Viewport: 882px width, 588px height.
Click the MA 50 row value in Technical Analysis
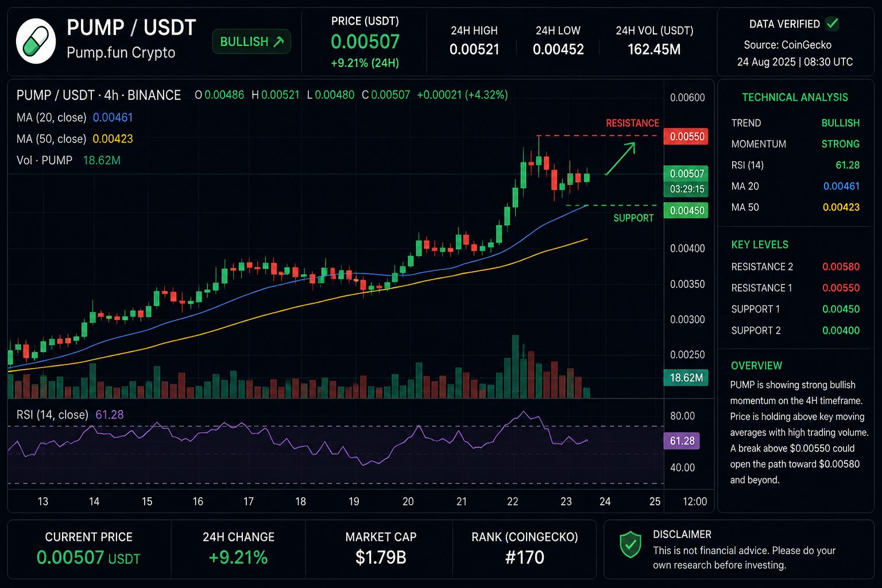click(x=841, y=207)
